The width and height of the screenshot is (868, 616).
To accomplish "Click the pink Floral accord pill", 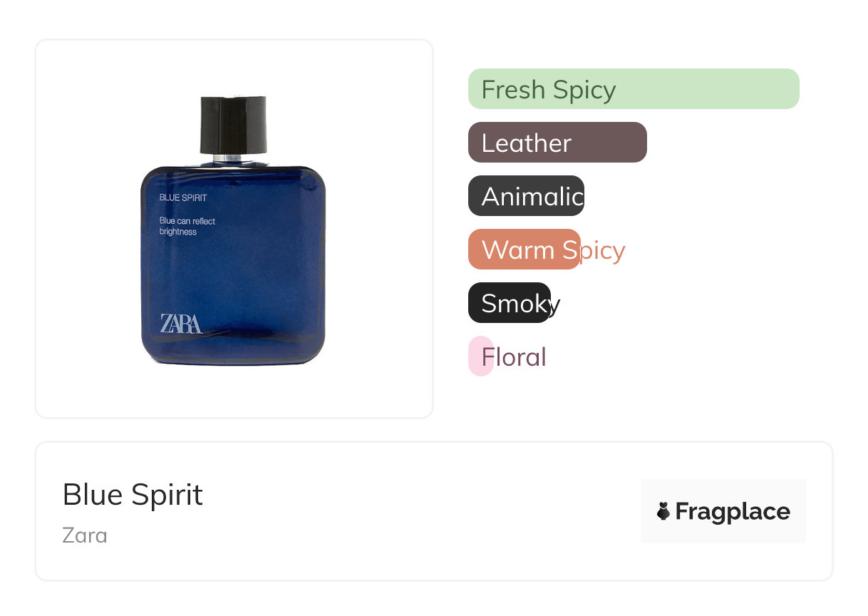I will pos(481,356).
